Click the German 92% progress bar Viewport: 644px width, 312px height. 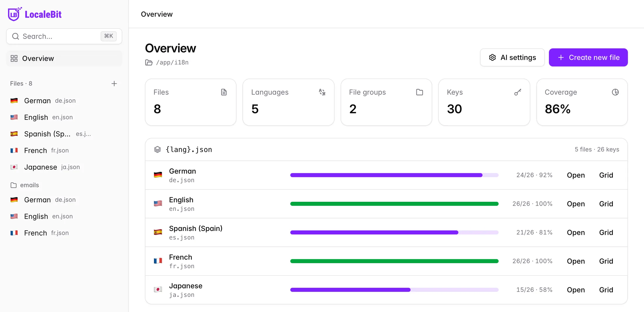pos(394,175)
